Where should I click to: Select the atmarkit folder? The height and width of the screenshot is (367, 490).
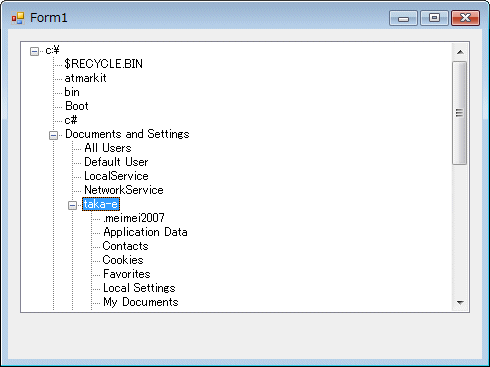click(85, 78)
